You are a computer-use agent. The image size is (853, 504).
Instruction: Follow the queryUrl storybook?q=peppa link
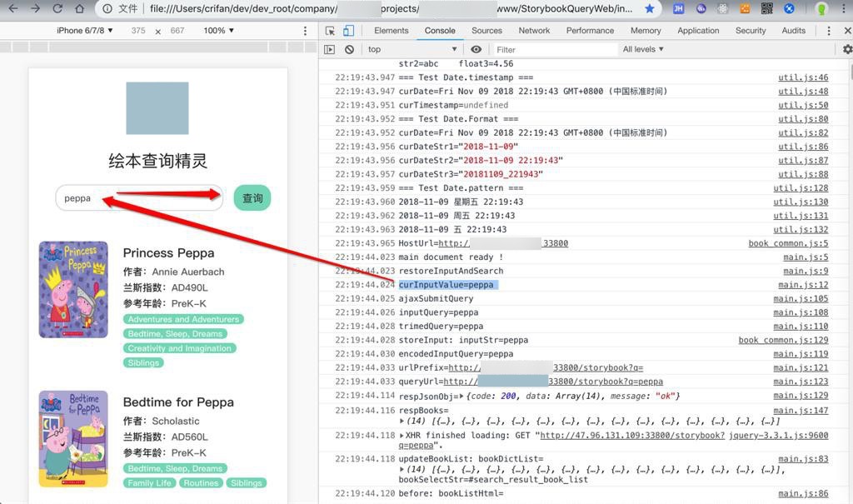coord(553,382)
